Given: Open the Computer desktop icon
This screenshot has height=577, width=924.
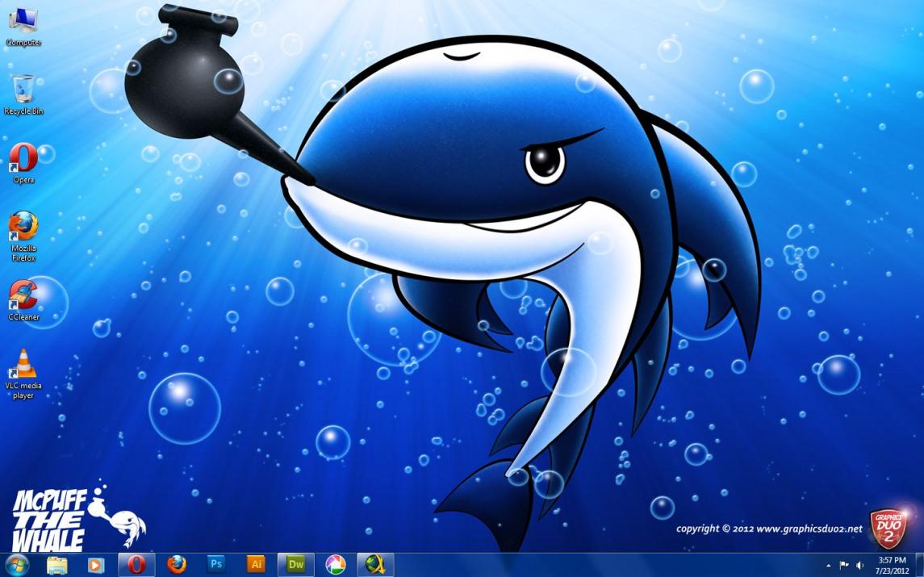Looking at the screenshot, I should pyautogui.click(x=23, y=27).
